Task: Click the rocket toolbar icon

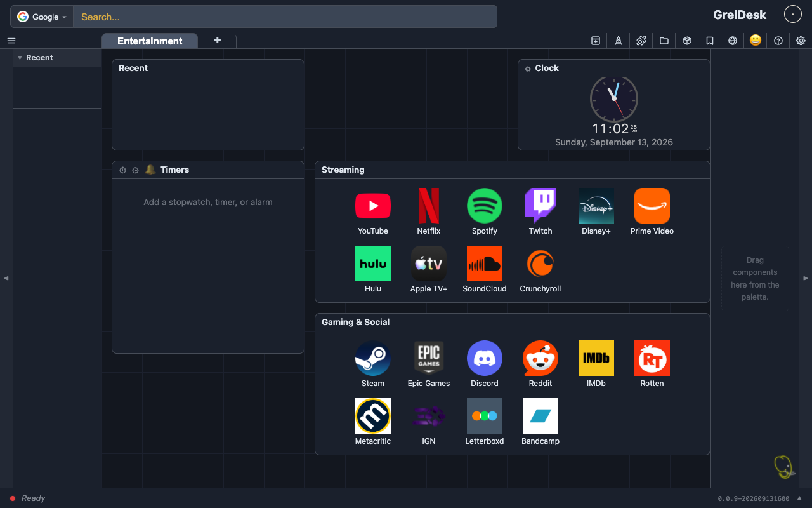Action: click(619, 41)
